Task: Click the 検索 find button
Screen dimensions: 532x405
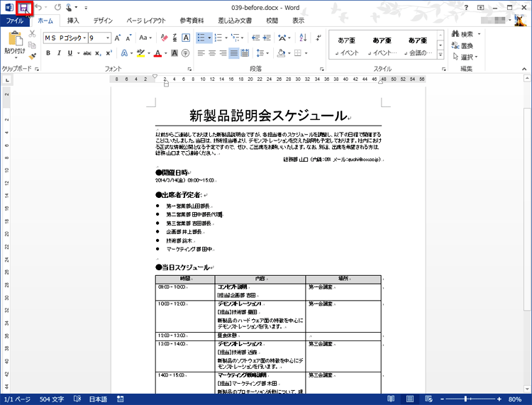Action: coord(466,34)
